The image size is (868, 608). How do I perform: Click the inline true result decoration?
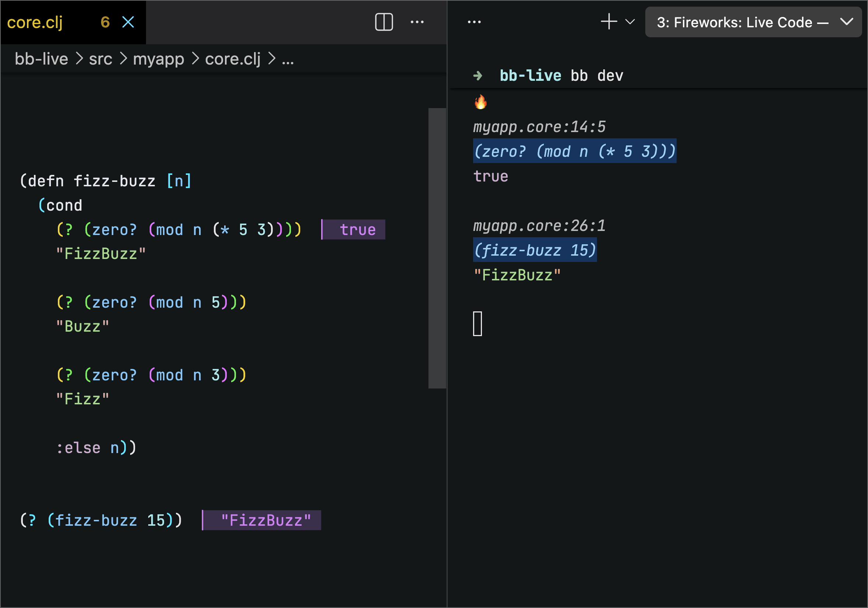click(x=354, y=229)
